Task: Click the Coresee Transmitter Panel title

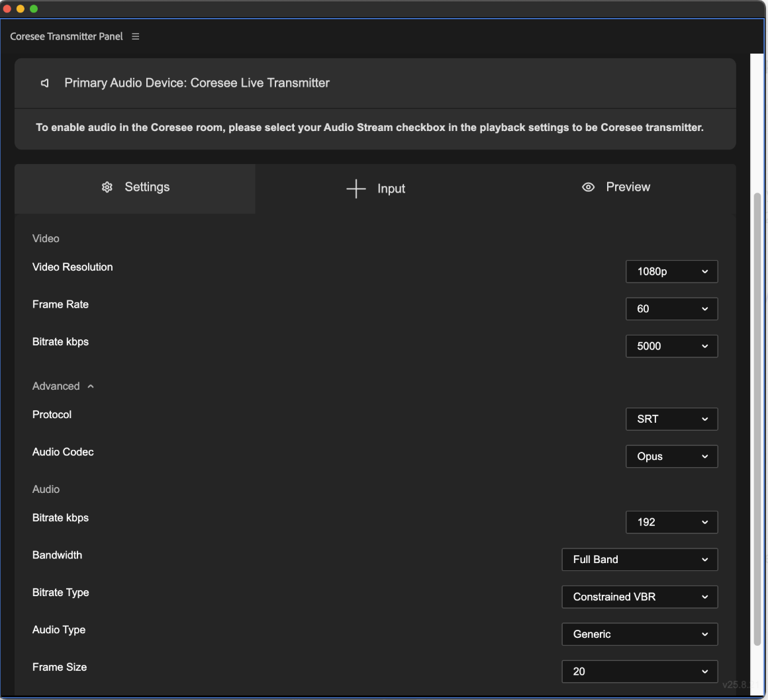Action: (66, 36)
